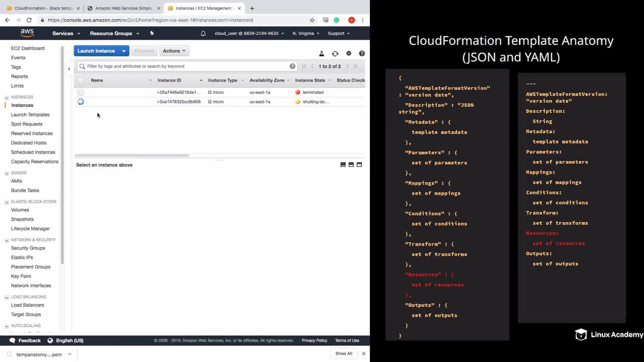
Task: Collapse the INSTANCES sidebar section
Action: pyautogui.click(x=7, y=98)
